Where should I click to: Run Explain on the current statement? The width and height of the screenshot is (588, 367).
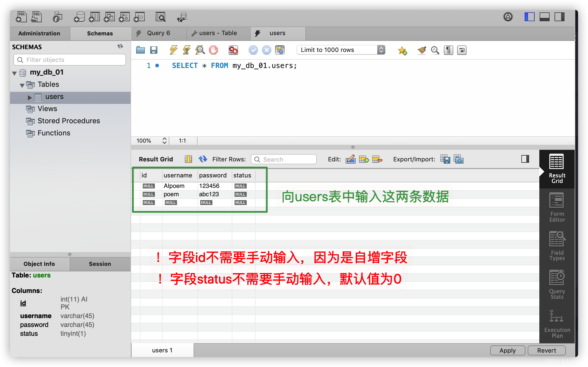[x=200, y=50]
